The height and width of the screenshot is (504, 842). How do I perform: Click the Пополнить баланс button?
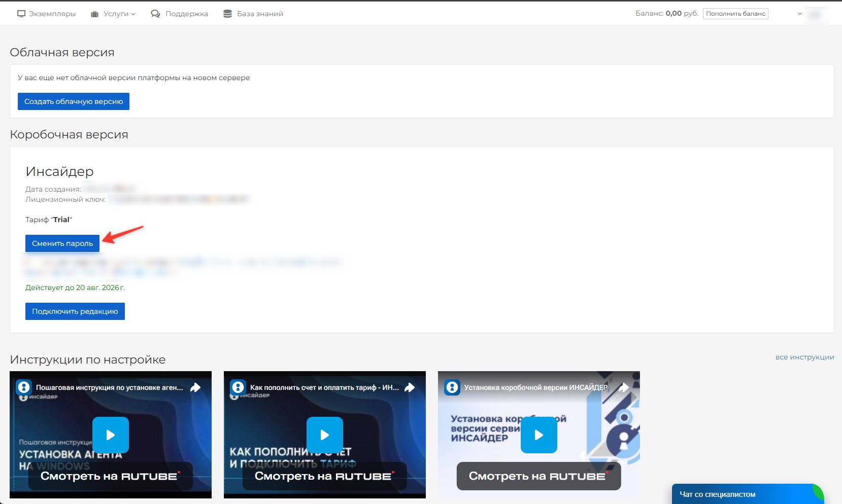pyautogui.click(x=735, y=14)
